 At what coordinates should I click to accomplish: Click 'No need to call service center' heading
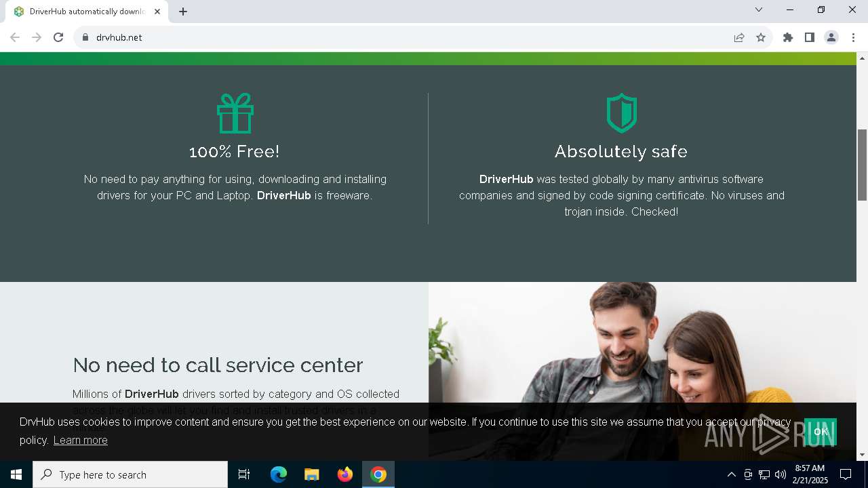pos(218,365)
